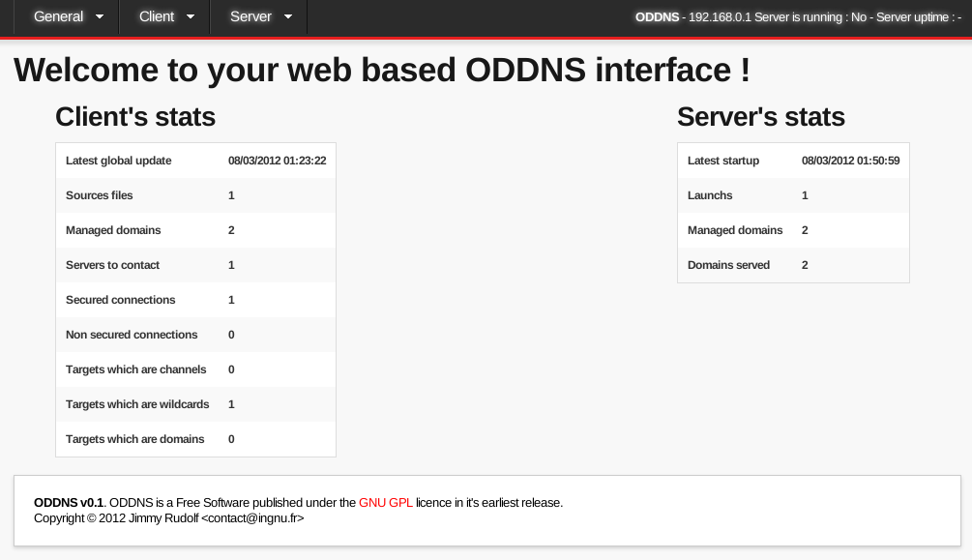Select the Latest global update row

195,161
